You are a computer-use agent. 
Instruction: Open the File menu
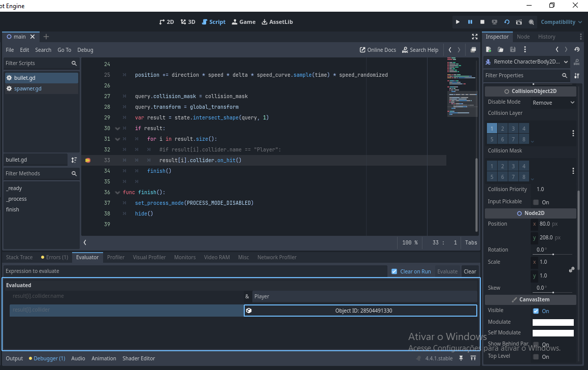[10, 50]
